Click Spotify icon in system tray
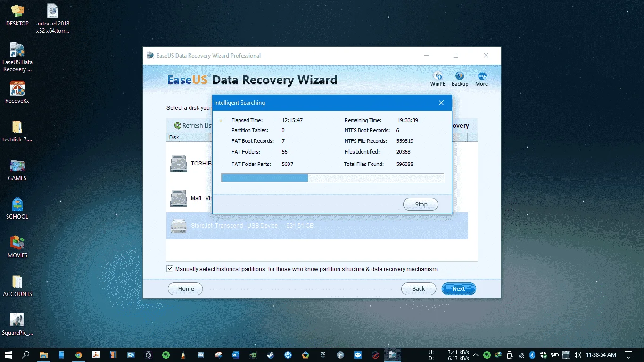The height and width of the screenshot is (362, 644). point(487,355)
